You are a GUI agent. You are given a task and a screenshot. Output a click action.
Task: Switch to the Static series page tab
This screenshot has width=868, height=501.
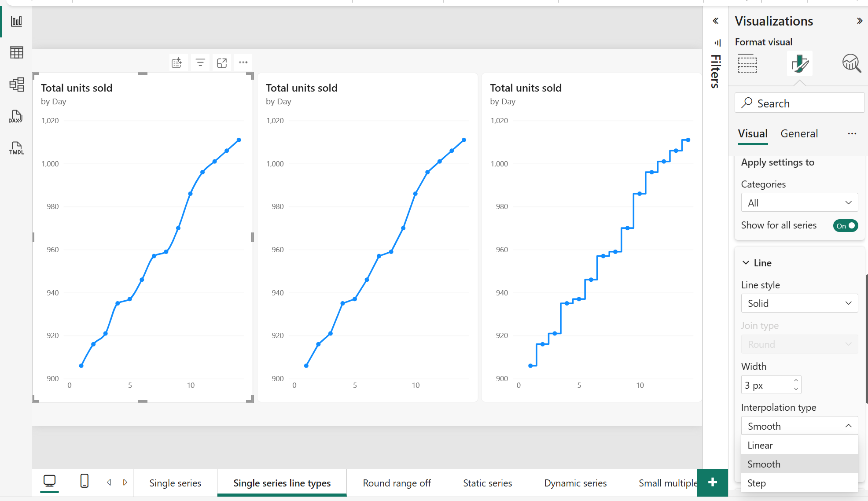point(487,483)
